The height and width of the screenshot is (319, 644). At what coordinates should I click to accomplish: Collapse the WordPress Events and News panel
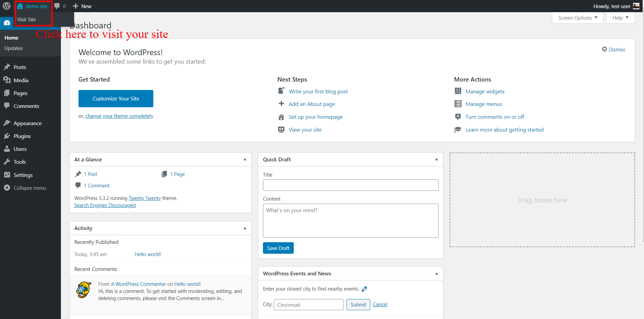(437, 274)
